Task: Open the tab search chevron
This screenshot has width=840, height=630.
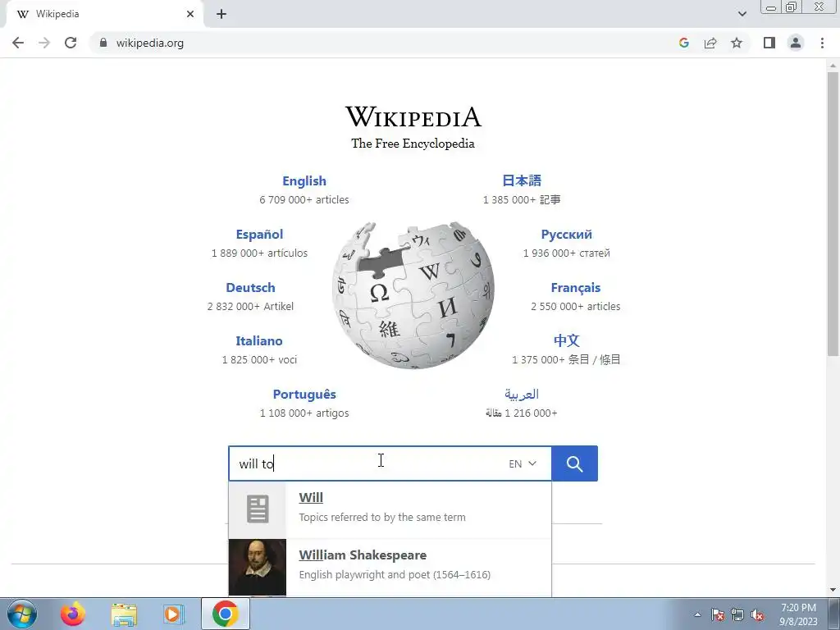Action: point(742,14)
